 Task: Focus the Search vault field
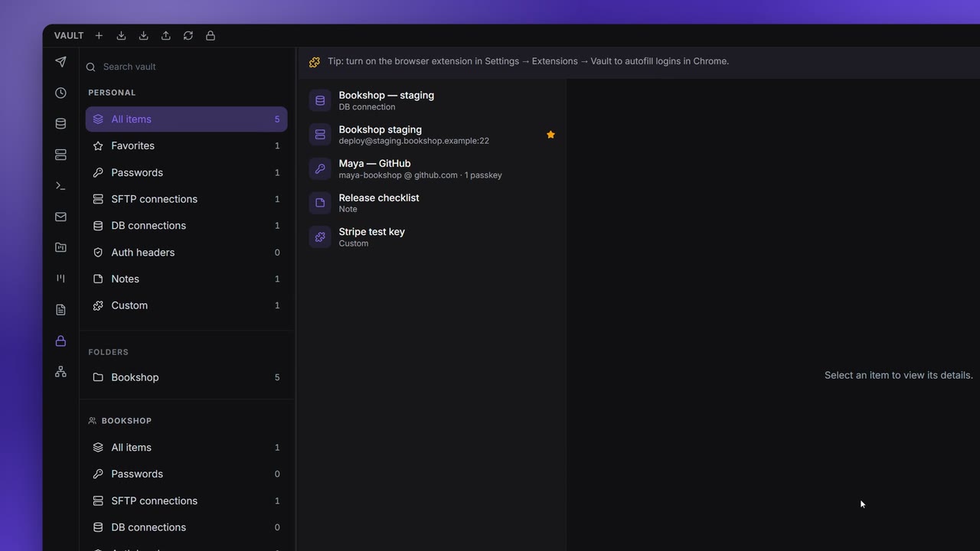point(186,67)
